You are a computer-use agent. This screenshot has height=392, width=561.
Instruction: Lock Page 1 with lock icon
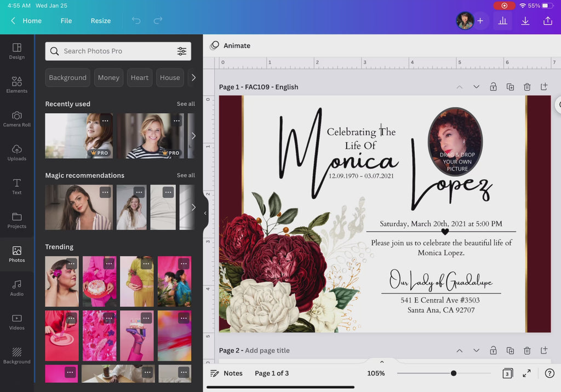[493, 87]
